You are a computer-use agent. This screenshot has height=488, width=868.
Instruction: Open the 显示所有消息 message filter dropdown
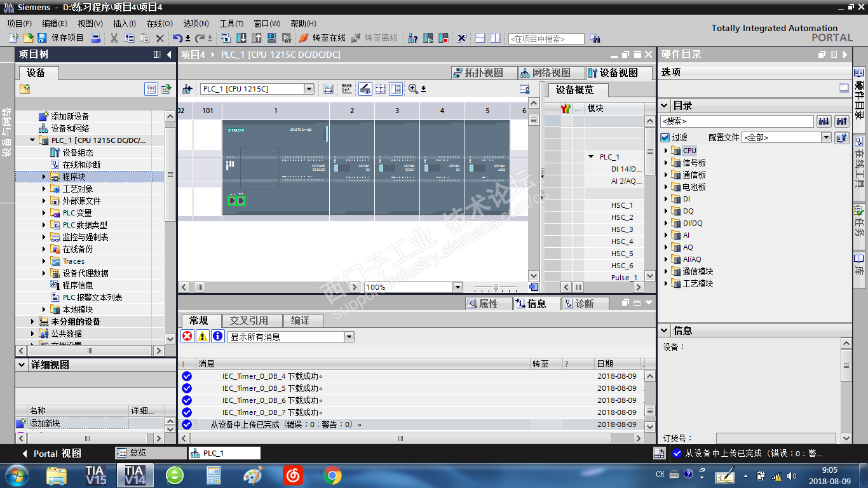349,337
